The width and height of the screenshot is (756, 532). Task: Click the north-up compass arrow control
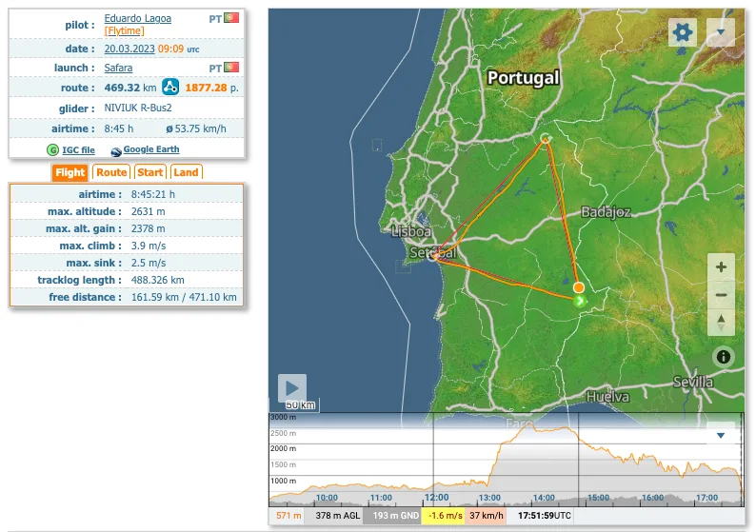point(721,322)
